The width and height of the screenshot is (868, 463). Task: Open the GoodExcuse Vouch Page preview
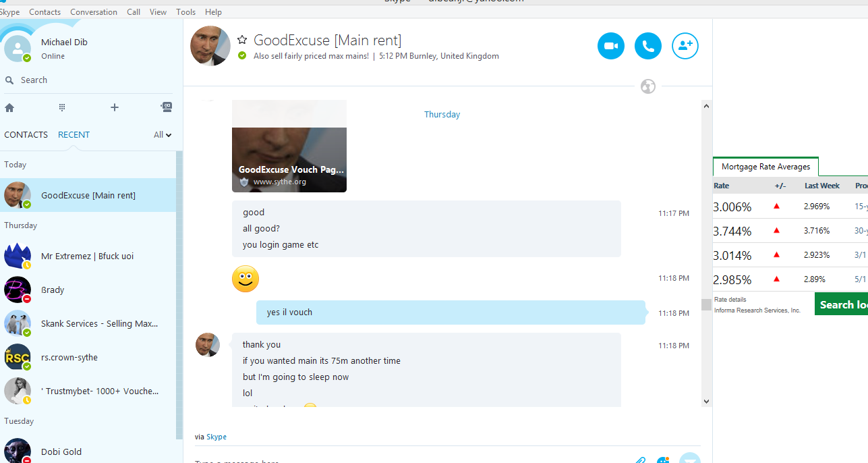289,146
